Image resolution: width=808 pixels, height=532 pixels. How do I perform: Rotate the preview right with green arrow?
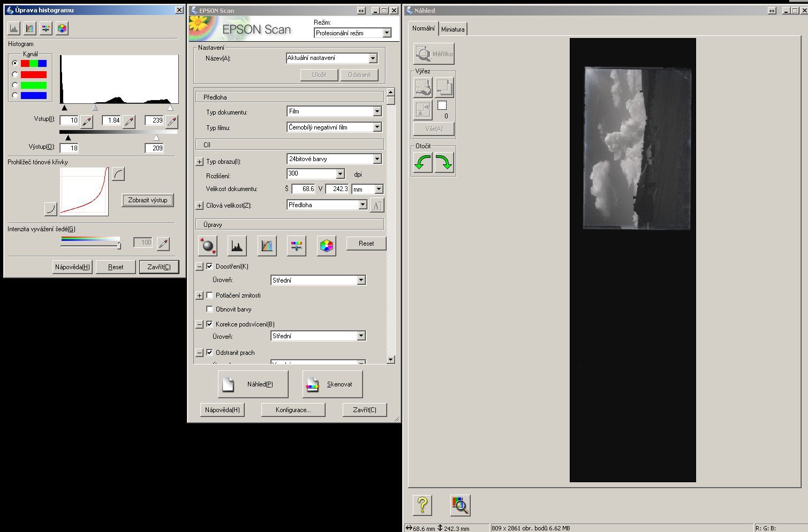pos(444,162)
